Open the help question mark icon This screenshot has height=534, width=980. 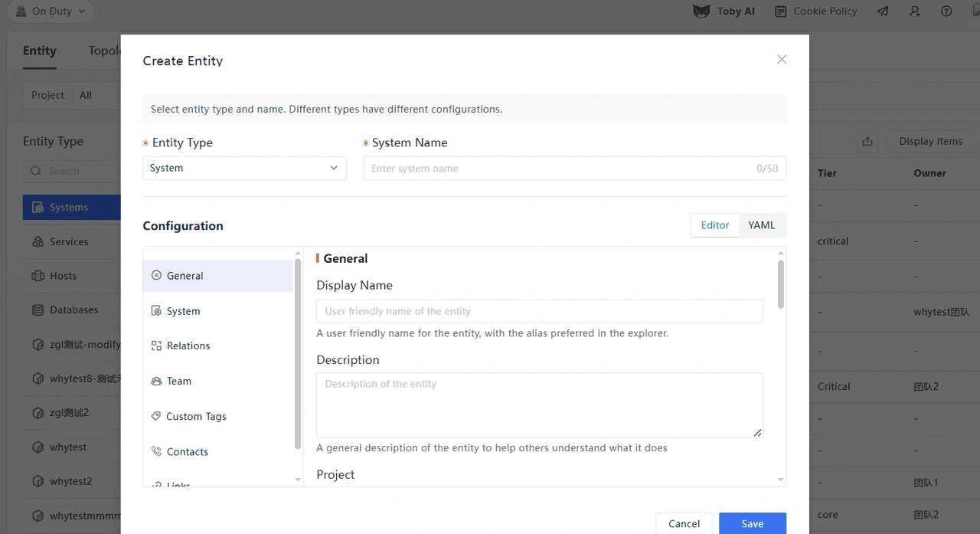pos(946,11)
